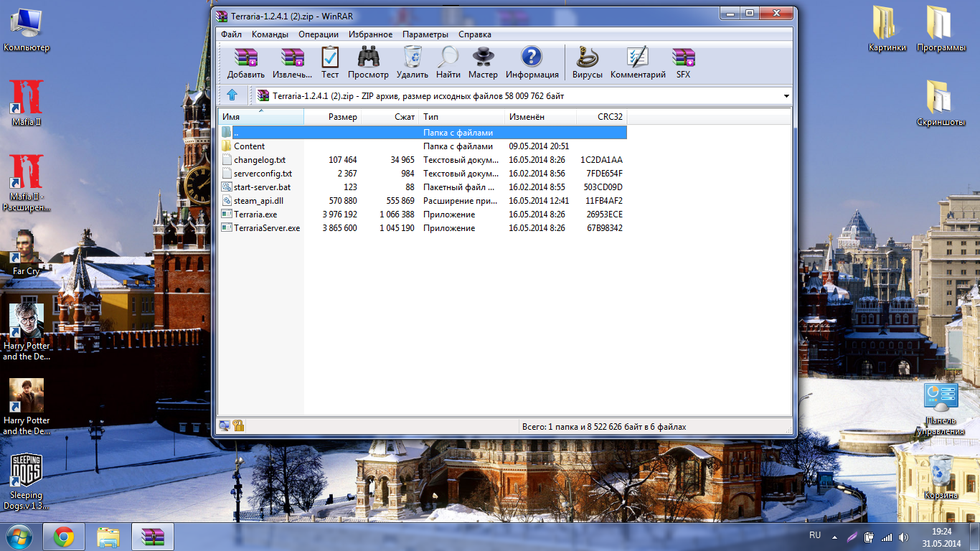This screenshot has height=551, width=980.
Task: Start the Вирусы scan
Action: click(x=588, y=62)
